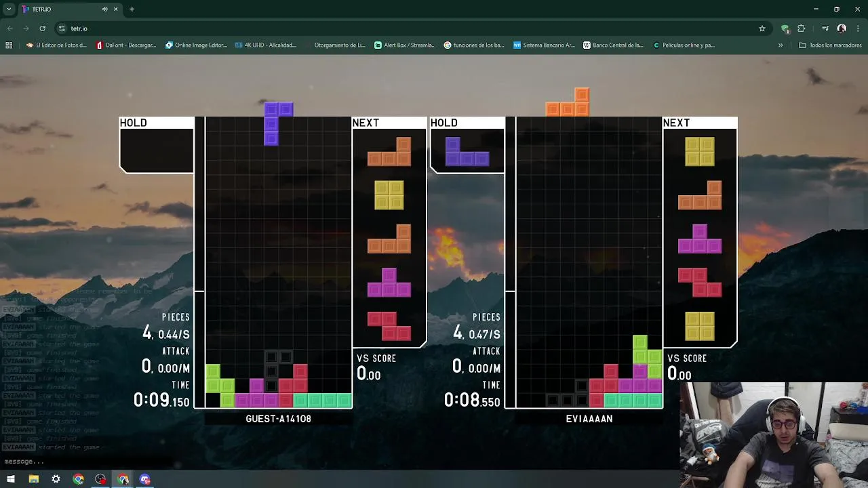
Task: Open a new browser tab
Action: click(x=132, y=9)
